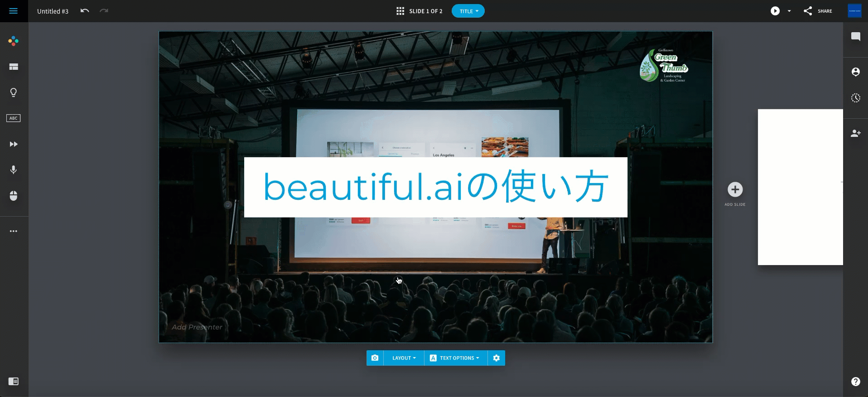868x397 pixels.
Task: Open the fast-forward animation icon
Action: pyautogui.click(x=14, y=144)
